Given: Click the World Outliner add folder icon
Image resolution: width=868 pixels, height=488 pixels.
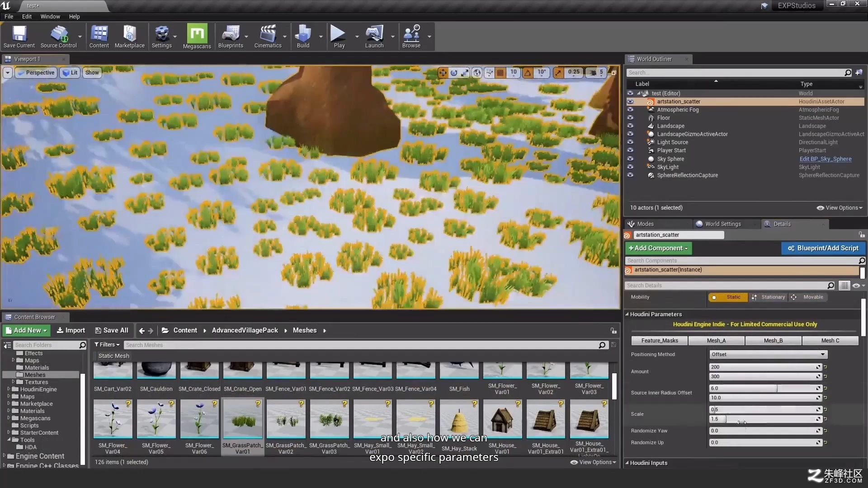Looking at the screenshot, I should 859,72.
